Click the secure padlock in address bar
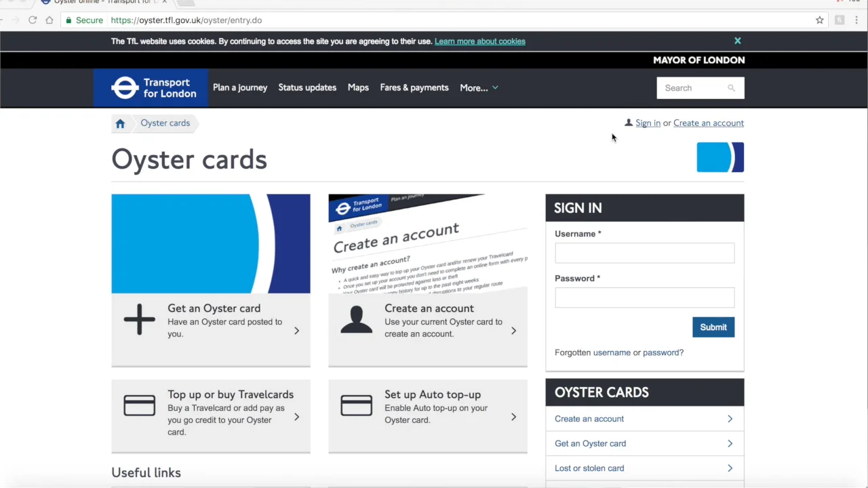The height and width of the screenshot is (488, 868). 68,20
